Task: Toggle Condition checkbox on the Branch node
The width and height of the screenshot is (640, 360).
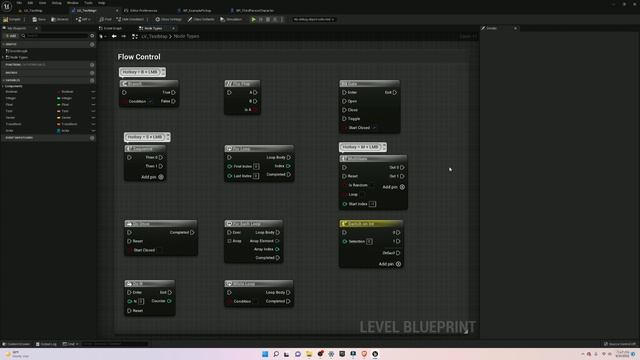Action: (x=151, y=101)
